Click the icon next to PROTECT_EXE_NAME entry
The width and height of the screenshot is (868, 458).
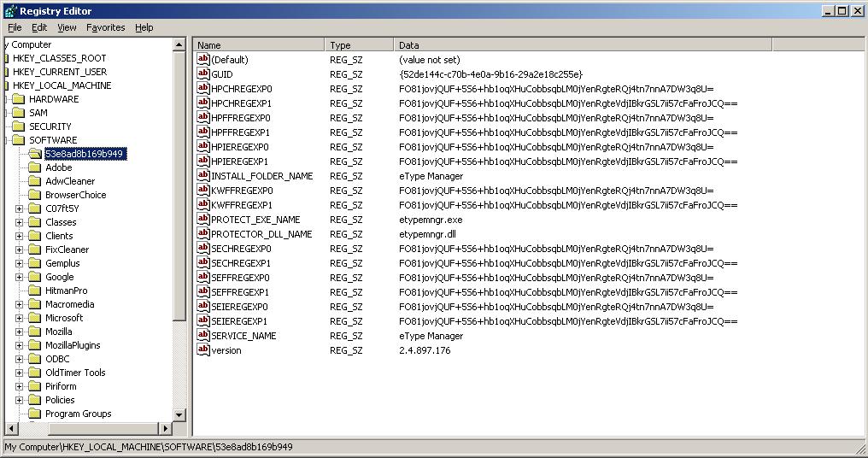click(203, 220)
